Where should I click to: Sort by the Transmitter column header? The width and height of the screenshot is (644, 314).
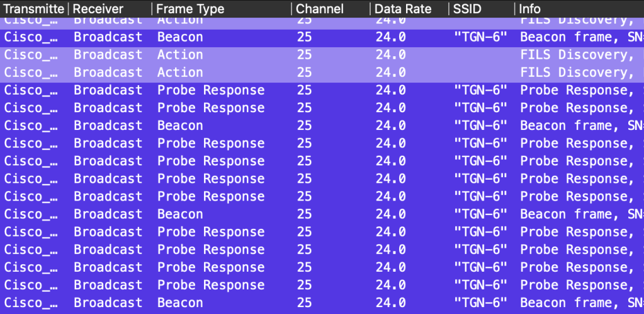(34, 9)
